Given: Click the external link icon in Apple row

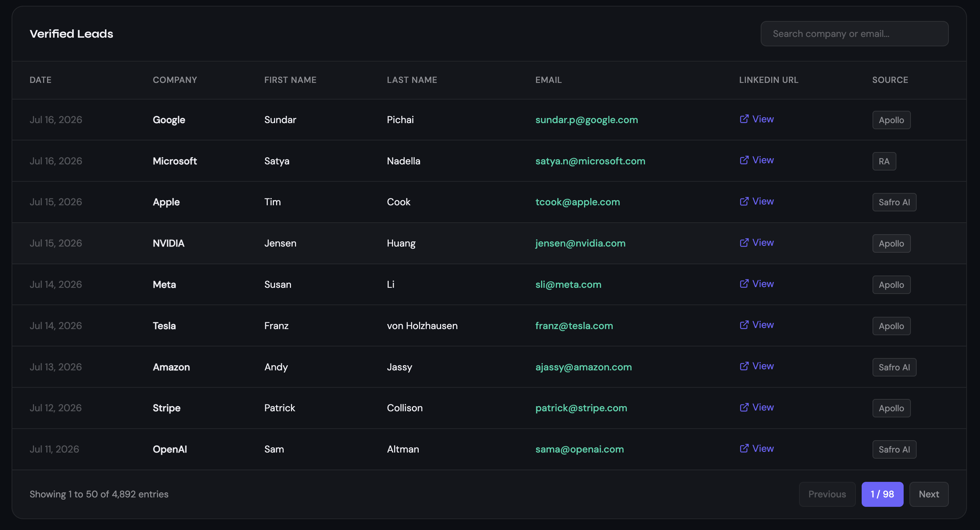Looking at the screenshot, I should point(744,201).
